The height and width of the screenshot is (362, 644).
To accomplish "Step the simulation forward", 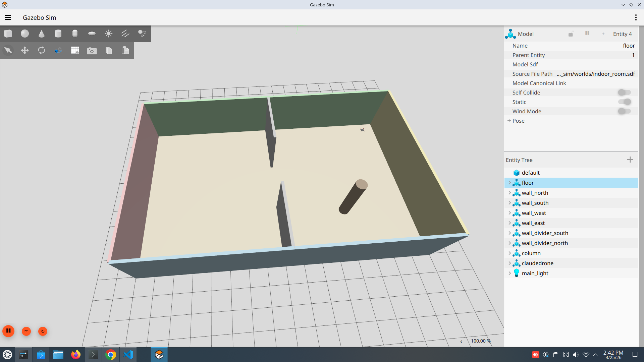I will (26, 331).
